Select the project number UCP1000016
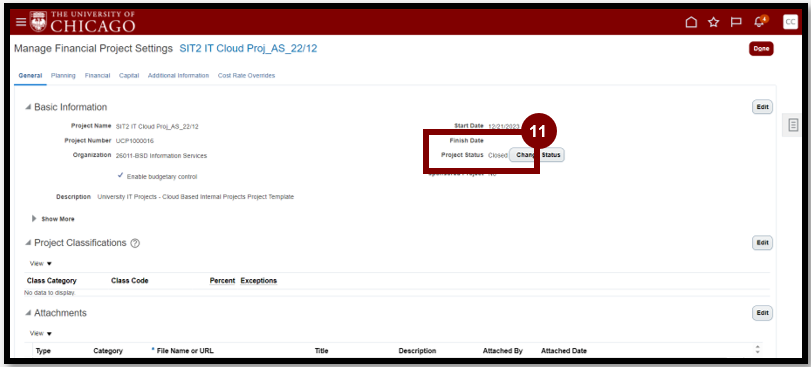Screen dimensions: 811x367 135,141
